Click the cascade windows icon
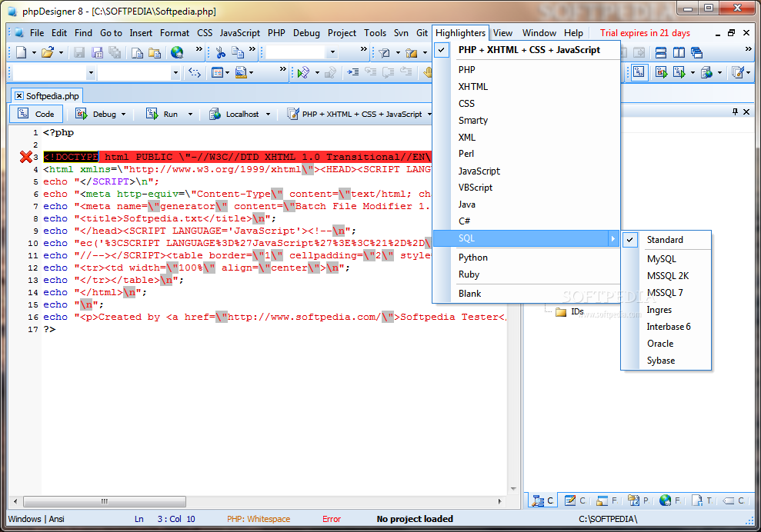Viewport: 761px width, 532px height. point(696,52)
